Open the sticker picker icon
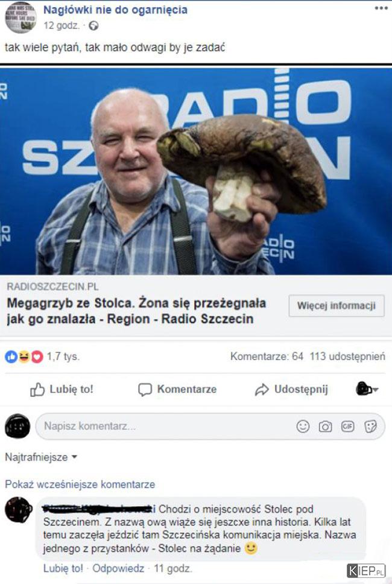Screen dimensions: 392x584 pyautogui.click(x=370, y=426)
